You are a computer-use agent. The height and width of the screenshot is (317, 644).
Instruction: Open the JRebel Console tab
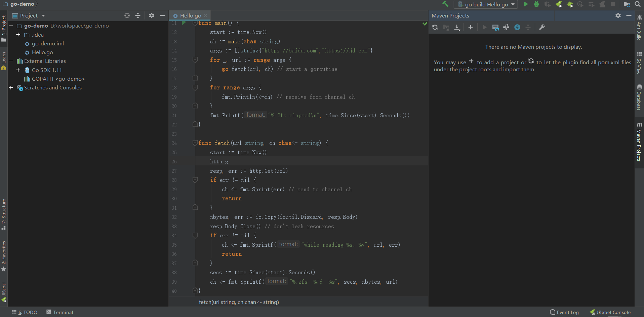610,312
